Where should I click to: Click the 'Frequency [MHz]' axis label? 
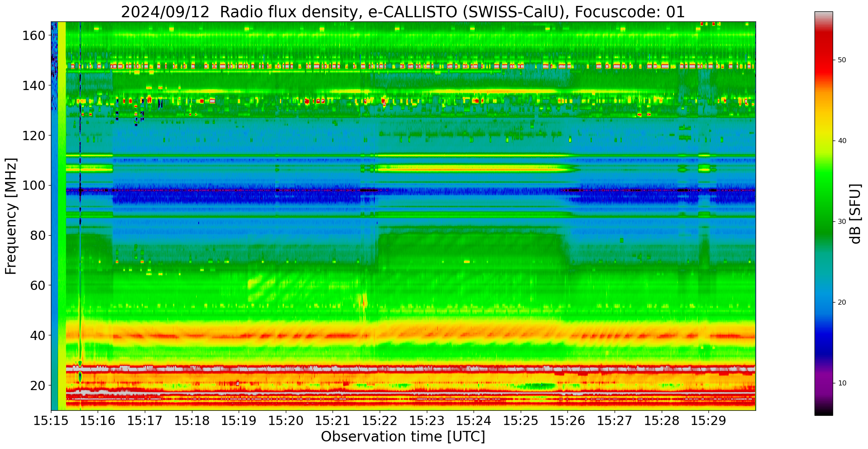pos(11,216)
